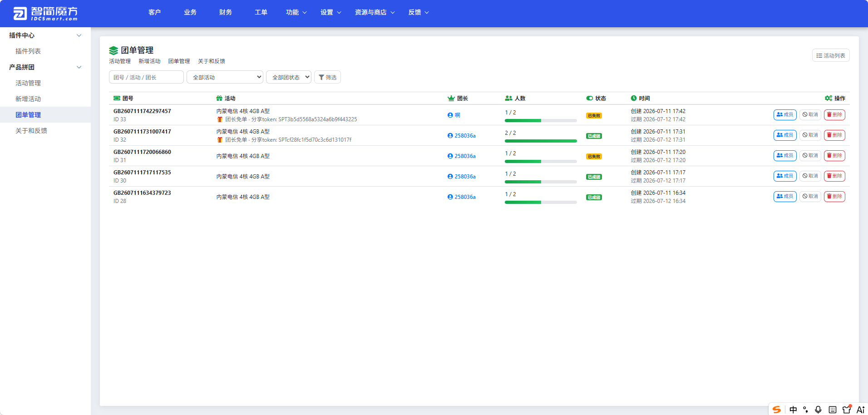The height and width of the screenshot is (415, 868).
Task: Switch to the 关于和反馈 tab under the heading
Action: click(x=212, y=61)
